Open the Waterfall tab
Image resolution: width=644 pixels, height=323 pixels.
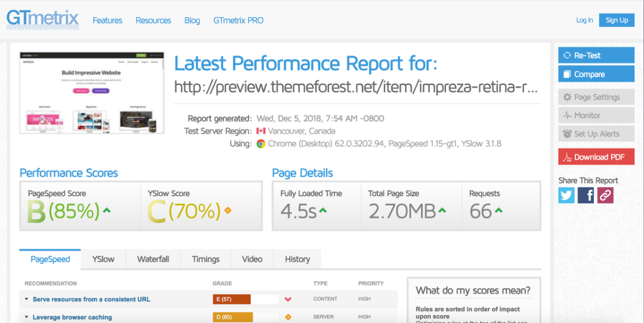pyautogui.click(x=153, y=259)
